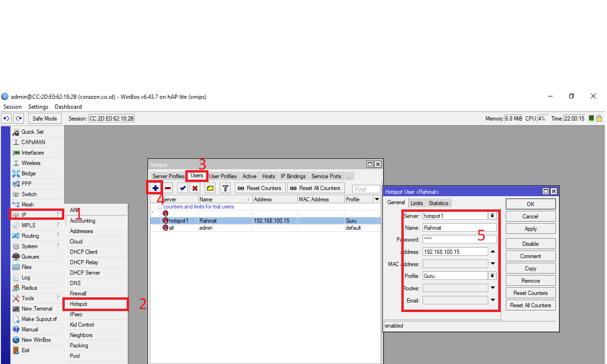Open New Terminal in sidebar
Image resolution: width=607 pixels, height=364 pixels.
coord(37,309)
